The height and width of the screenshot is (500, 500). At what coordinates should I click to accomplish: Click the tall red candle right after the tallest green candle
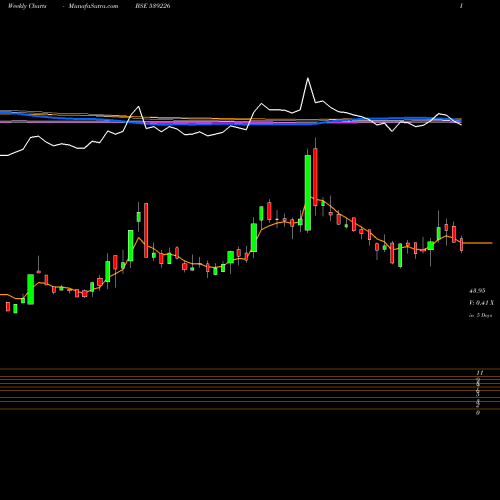pyautogui.click(x=315, y=177)
